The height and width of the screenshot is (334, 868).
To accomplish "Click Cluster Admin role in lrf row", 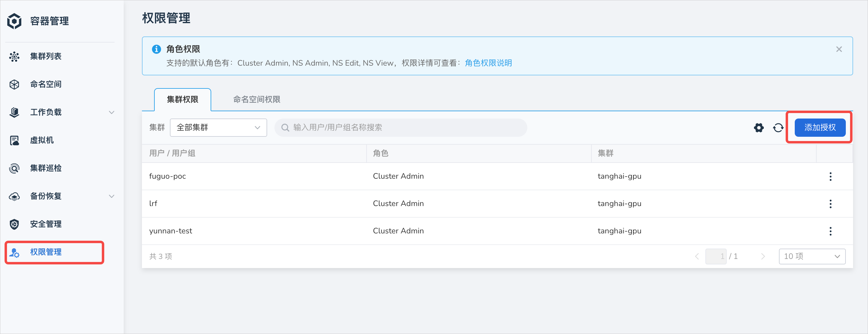I will click(x=398, y=204).
